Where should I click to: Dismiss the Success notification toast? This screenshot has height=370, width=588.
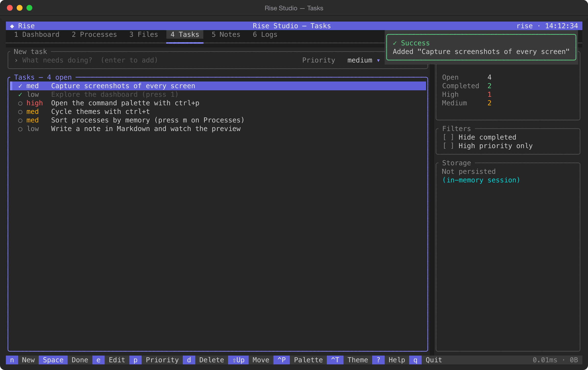(x=481, y=47)
